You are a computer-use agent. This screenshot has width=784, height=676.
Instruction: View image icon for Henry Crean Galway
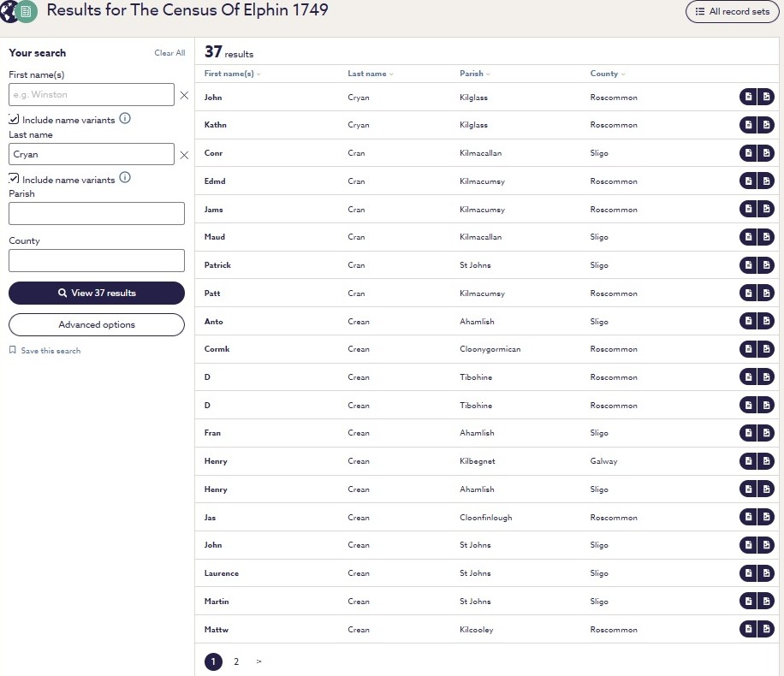pyautogui.click(x=766, y=461)
